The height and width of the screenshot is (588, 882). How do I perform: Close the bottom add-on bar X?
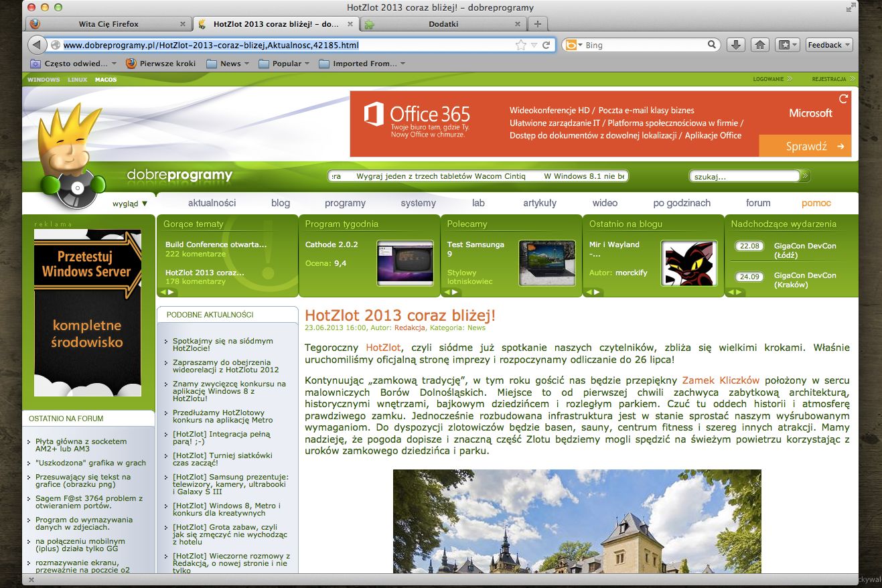click(x=30, y=580)
